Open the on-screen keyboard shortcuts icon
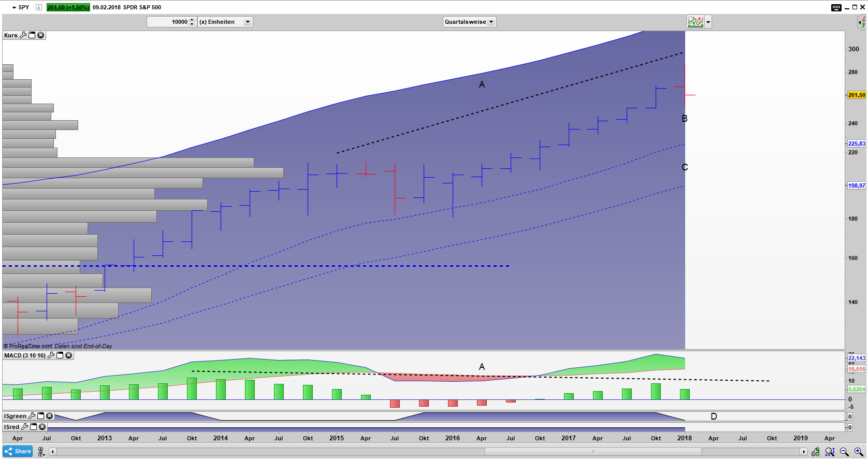The image size is (868, 460). pyautogui.click(x=836, y=7)
